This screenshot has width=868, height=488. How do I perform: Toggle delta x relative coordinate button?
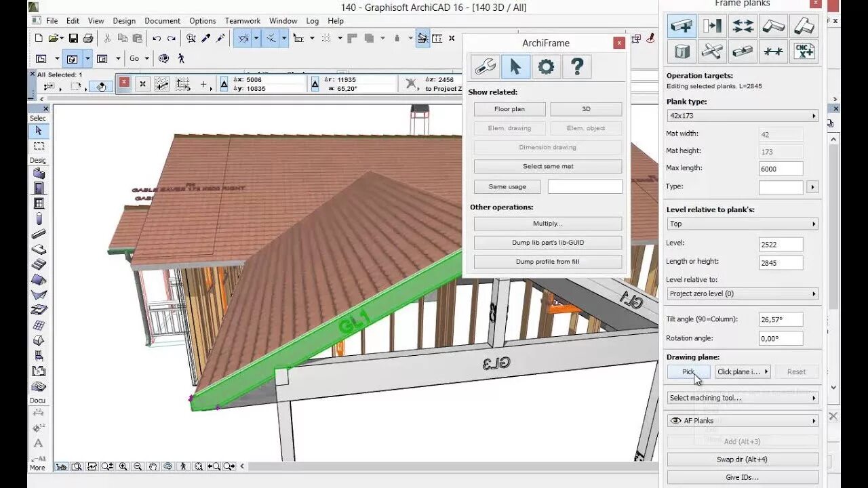tap(224, 84)
